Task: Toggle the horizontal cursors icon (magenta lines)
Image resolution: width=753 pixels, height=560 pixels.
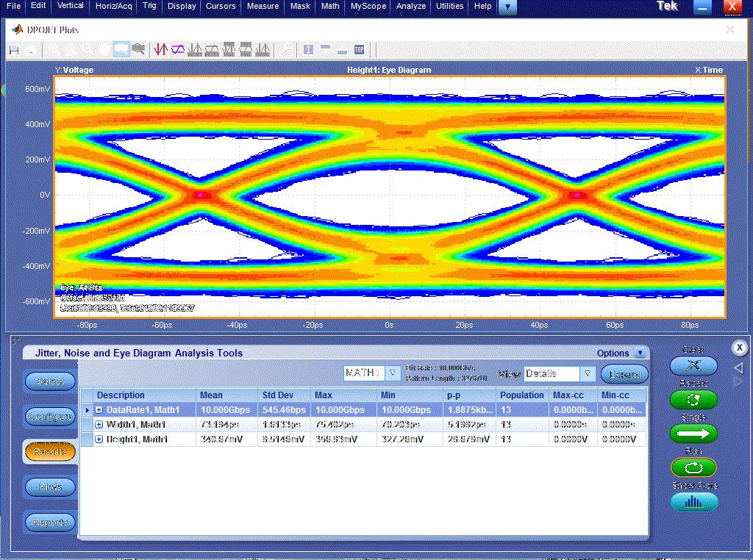Action: tap(178, 49)
